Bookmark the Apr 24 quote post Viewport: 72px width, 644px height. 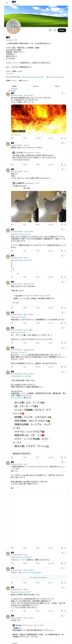tap(62, 165)
